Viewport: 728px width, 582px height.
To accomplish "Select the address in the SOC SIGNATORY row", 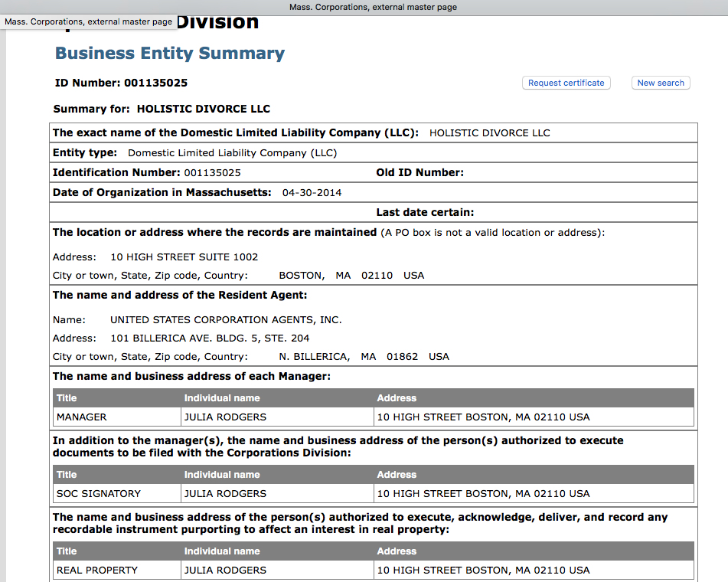I will tap(483, 494).
